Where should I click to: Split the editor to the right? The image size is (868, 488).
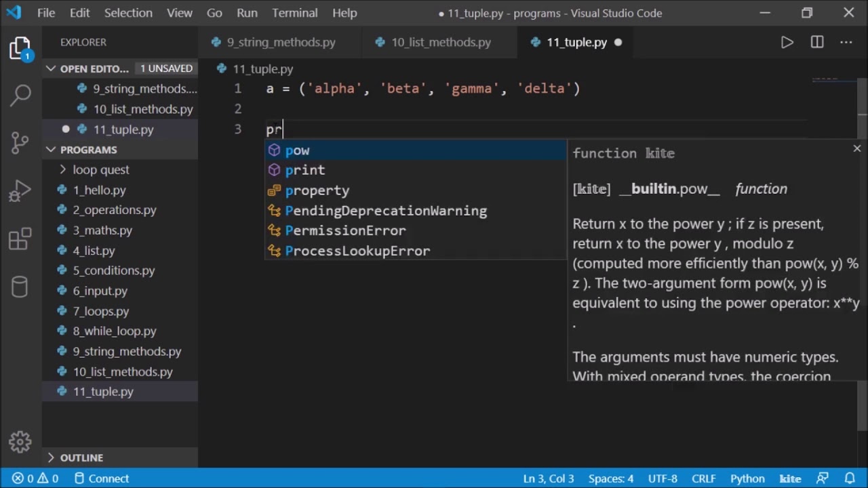click(x=817, y=42)
